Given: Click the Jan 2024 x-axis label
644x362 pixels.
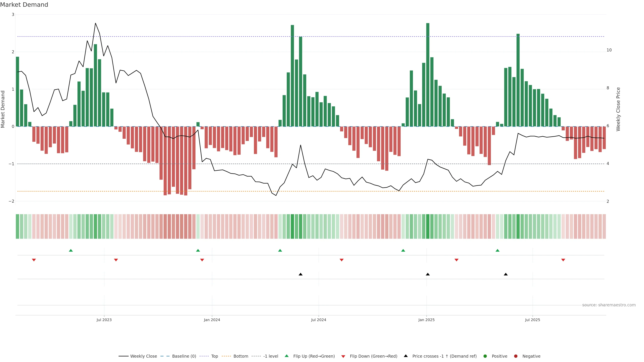Looking at the screenshot, I should (212, 320).
